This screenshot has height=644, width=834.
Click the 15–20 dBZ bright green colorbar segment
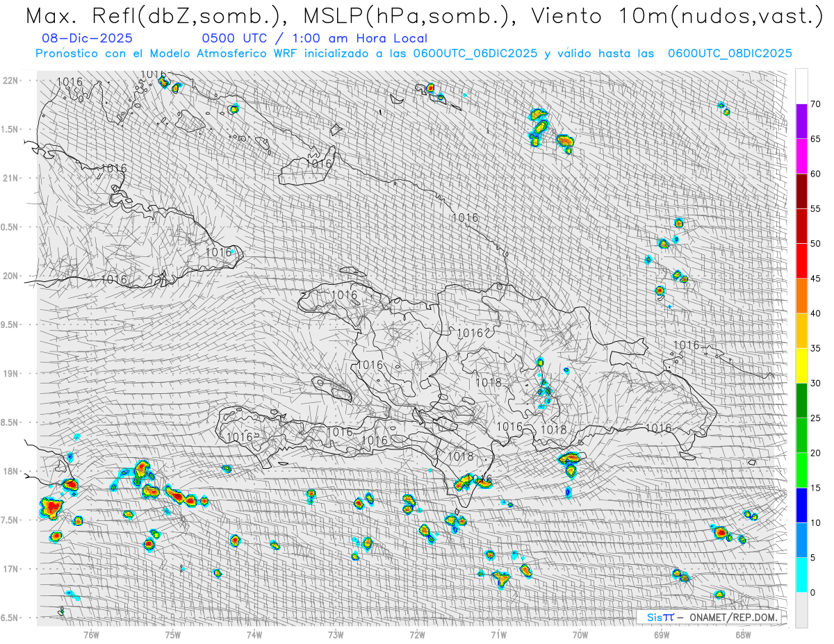tap(801, 470)
